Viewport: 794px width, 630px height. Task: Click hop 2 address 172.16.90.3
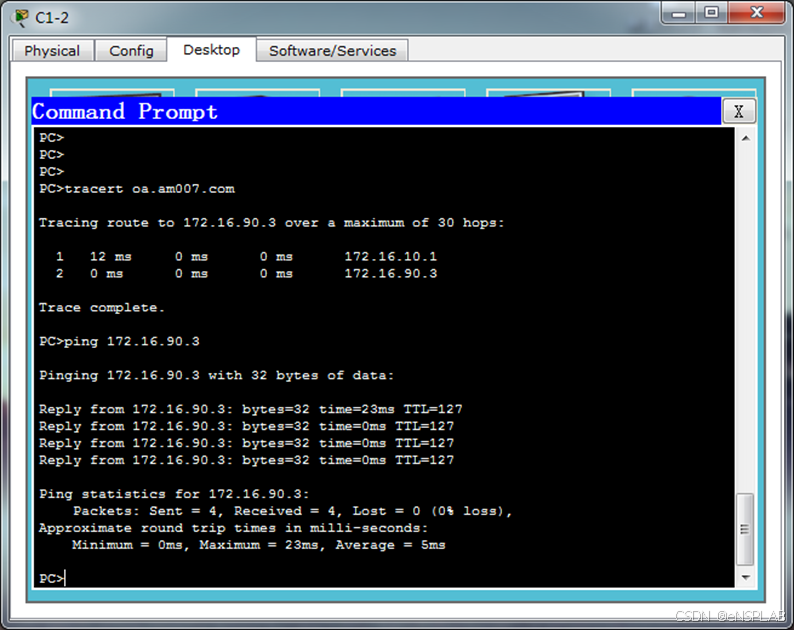click(x=390, y=273)
